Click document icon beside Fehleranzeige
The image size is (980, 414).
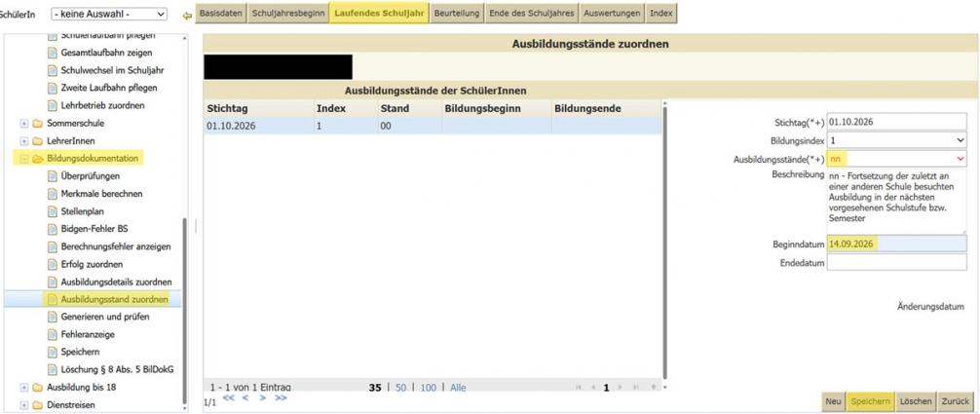pos(54,334)
